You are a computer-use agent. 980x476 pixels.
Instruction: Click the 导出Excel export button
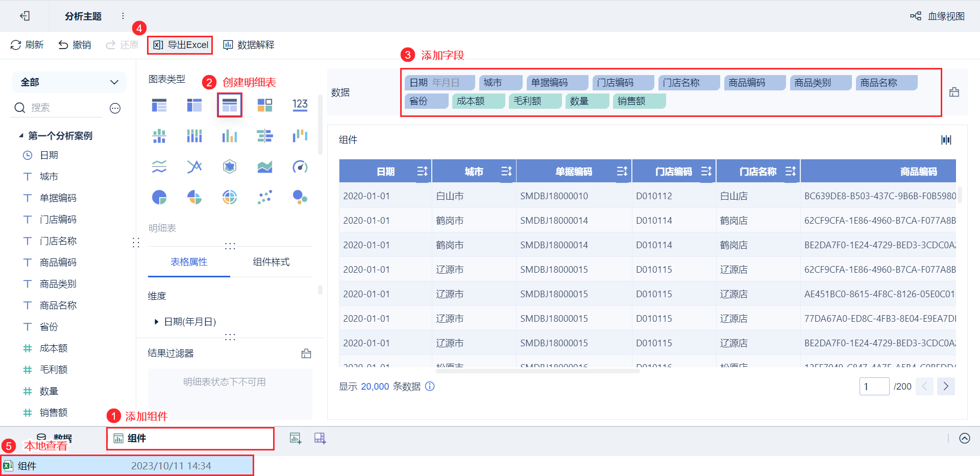180,45
